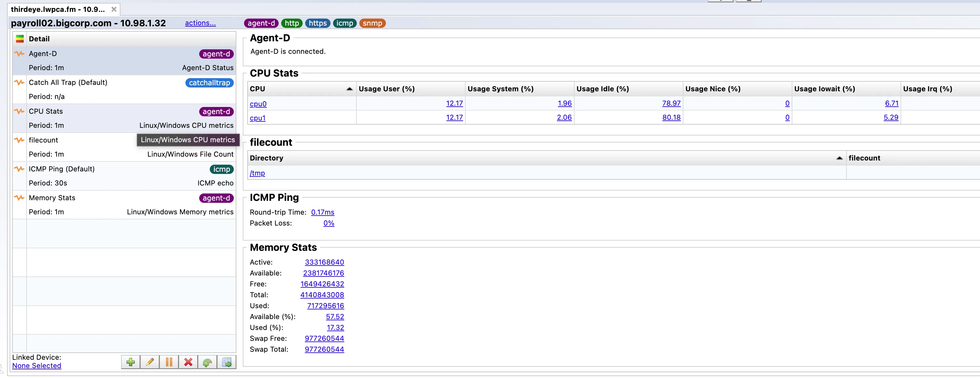980x378 pixels.
Task: Click Available memory value 2381746176
Action: pyautogui.click(x=323, y=273)
